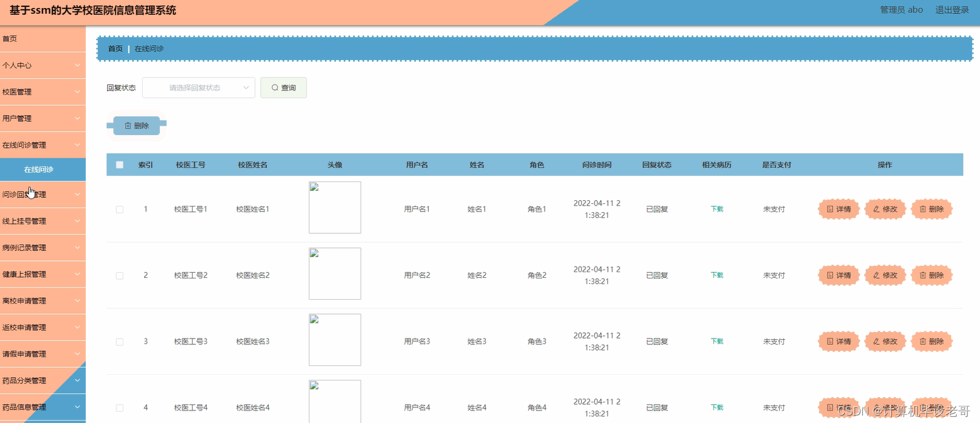The image size is (980, 423).
Task: Click the avatar thumbnail in row 1
Action: (x=335, y=208)
